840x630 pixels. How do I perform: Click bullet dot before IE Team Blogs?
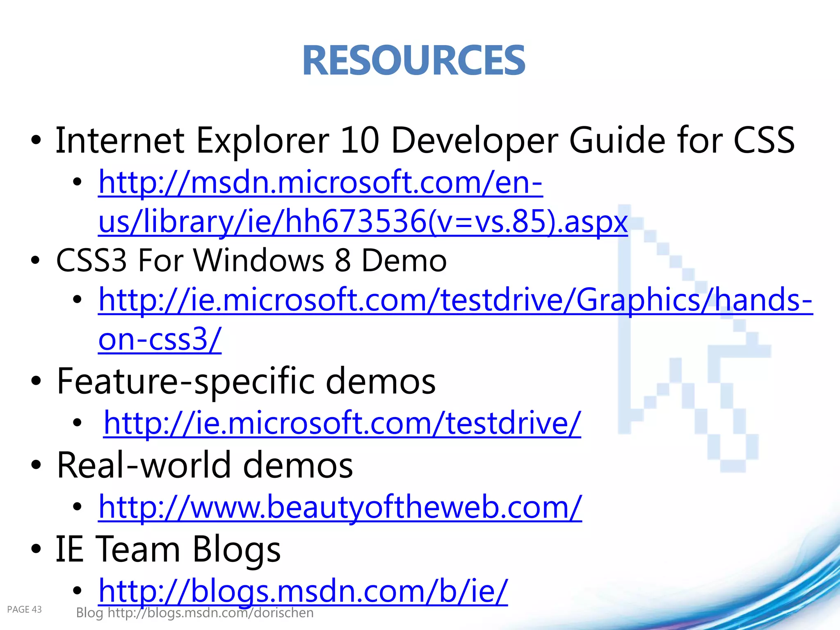click(x=36, y=549)
